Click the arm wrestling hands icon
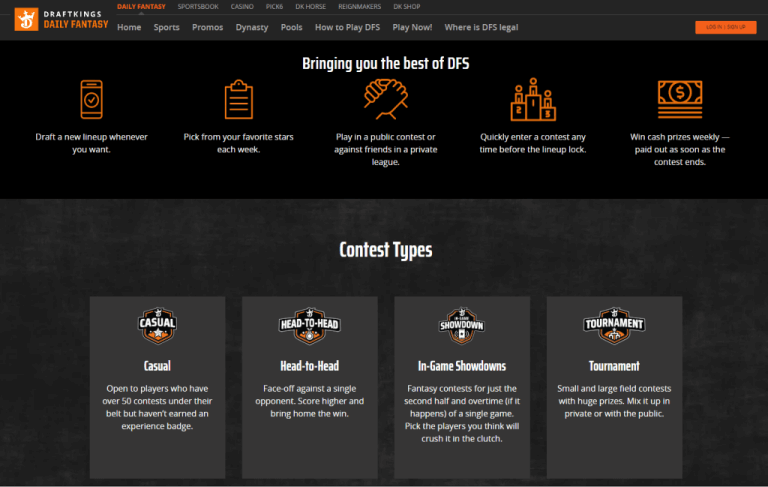The image size is (768, 487). tap(385, 99)
